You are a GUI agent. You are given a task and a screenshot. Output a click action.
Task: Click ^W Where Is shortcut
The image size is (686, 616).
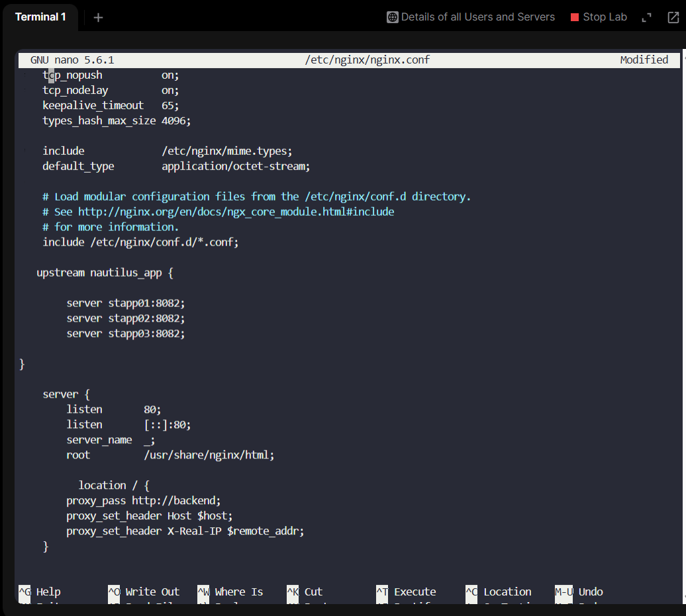pyautogui.click(x=230, y=592)
